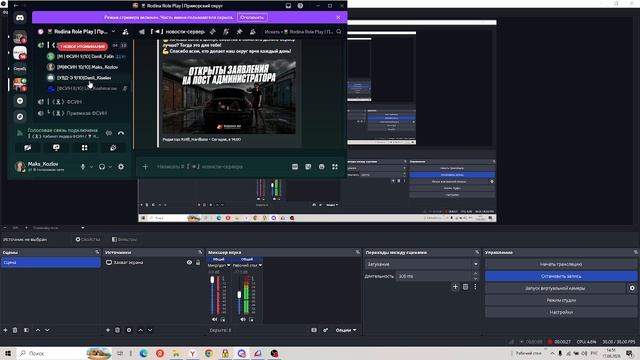Open the threads icon in Discord channel header

tap(213, 31)
